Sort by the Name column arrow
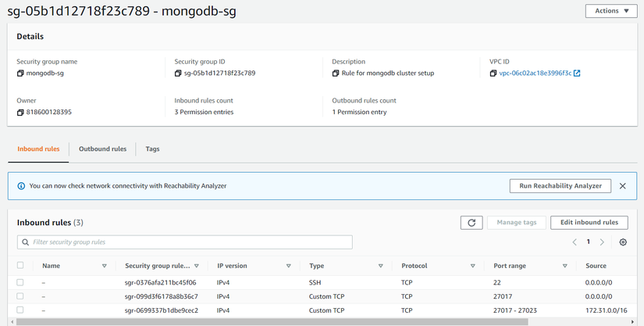The width and height of the screenshot is (644, 326). tap(105, 267)
